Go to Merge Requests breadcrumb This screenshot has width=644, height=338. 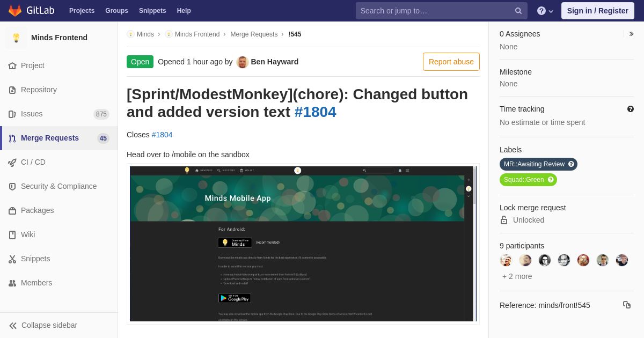254,34
